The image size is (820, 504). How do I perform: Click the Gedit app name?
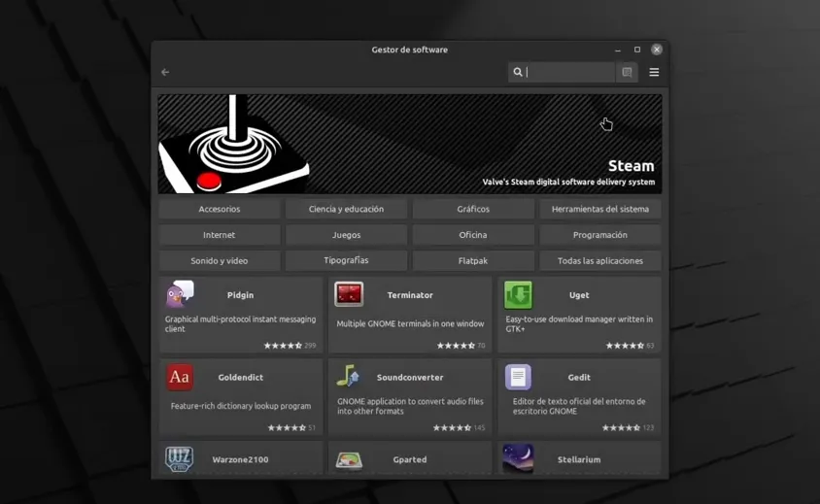579,377
